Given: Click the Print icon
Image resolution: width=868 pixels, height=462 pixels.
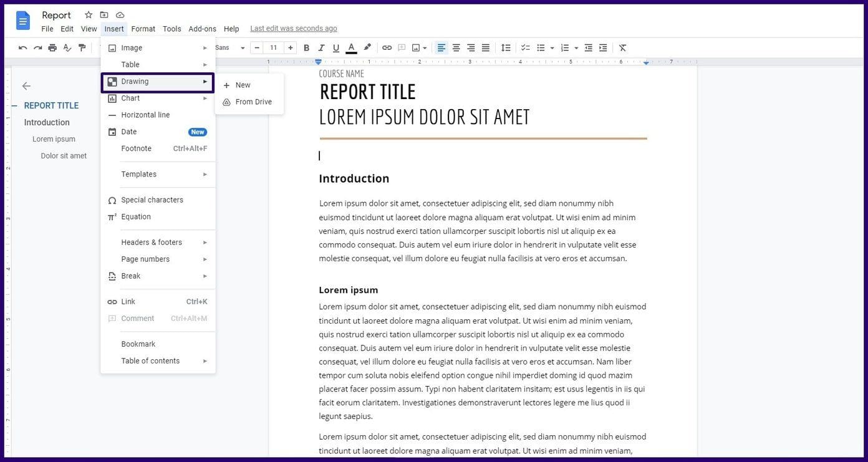Looking at the screenshot, I should 52,48.
